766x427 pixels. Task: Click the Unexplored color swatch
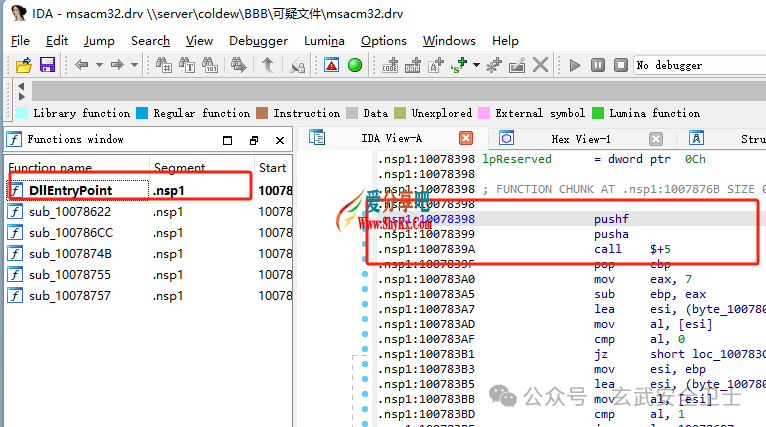point(400,113)
